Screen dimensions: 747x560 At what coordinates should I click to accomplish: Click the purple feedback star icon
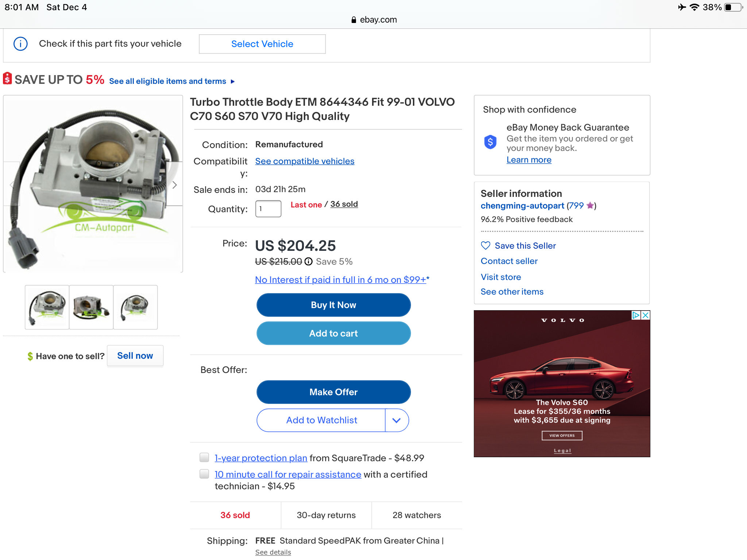tap(590, 206)
